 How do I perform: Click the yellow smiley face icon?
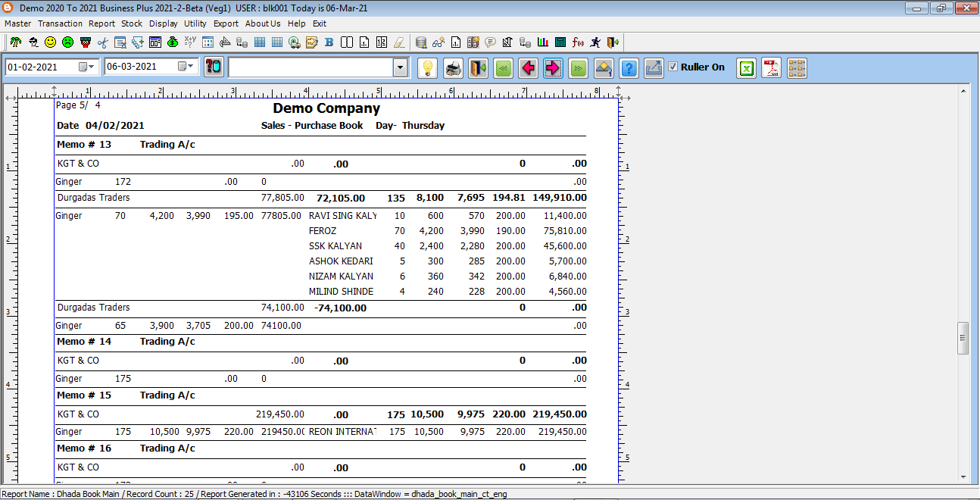coord(50,42)
